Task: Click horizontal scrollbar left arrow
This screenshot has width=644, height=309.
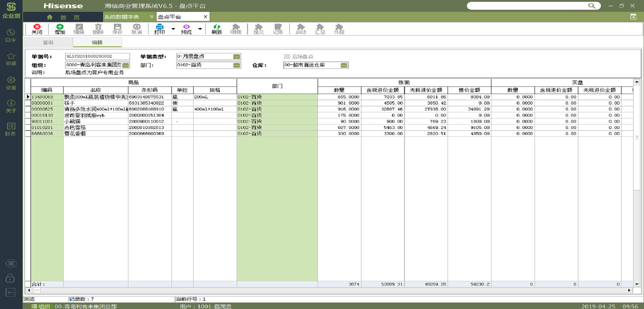Action: pyautogui.click(x=29, y=290)
